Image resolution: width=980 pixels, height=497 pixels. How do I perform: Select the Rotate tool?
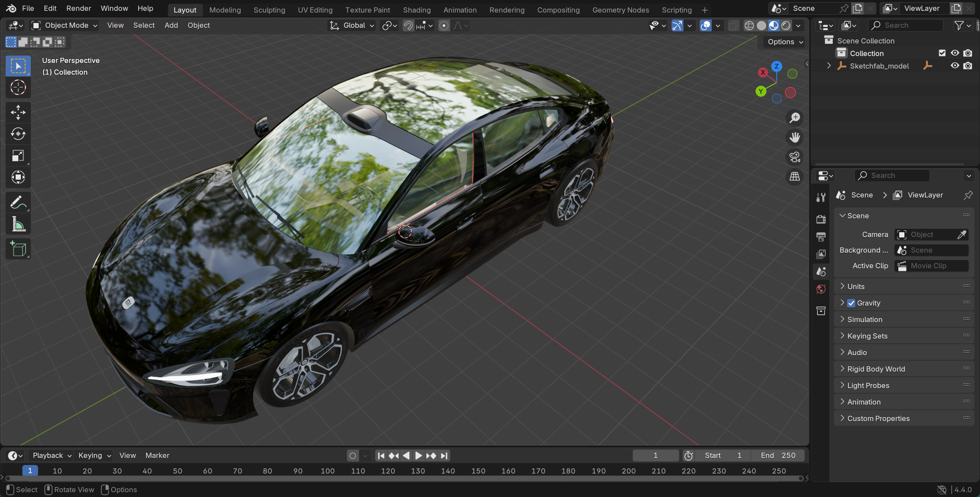pos(18,134)
